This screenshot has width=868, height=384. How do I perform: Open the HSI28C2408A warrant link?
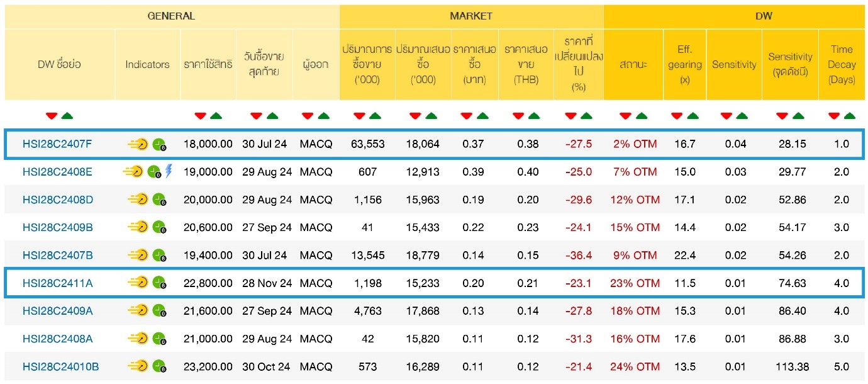(57, 339)
